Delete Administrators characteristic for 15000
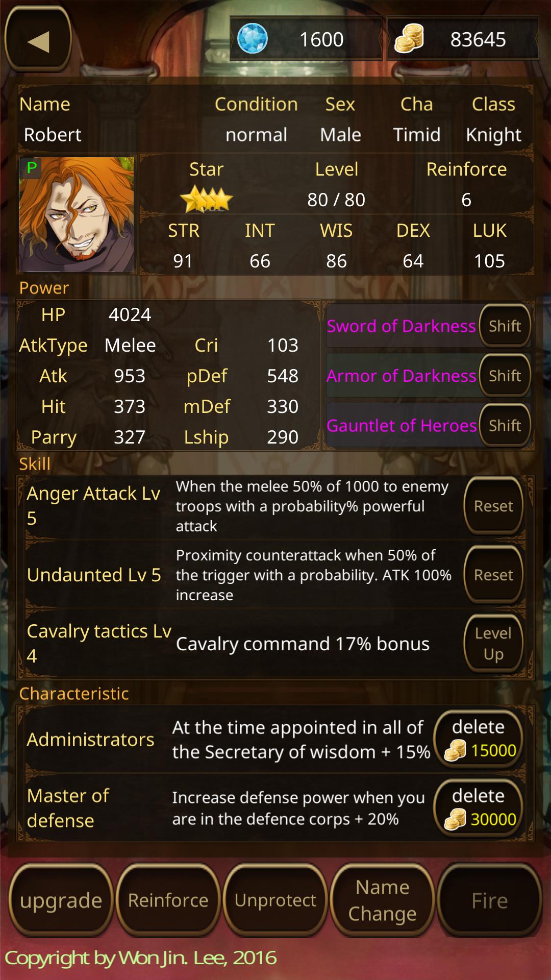This screenshot has height=980, width=551. point(479,739)
